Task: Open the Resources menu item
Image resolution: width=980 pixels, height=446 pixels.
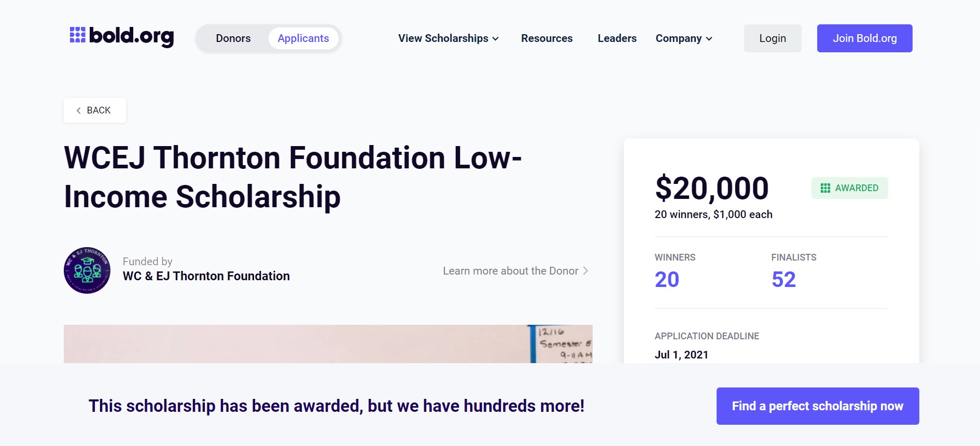Action: pyautogui.click(x=547, y=38)
